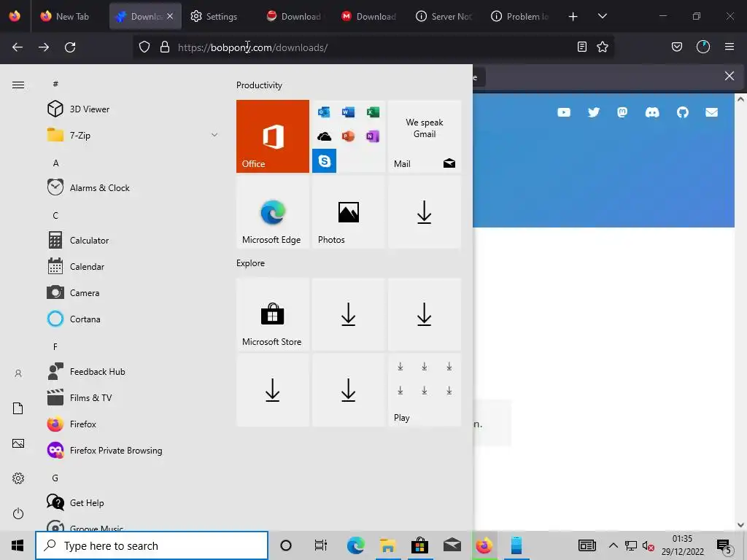
Task: Open the Mail tile
Action: coord(425,136)
